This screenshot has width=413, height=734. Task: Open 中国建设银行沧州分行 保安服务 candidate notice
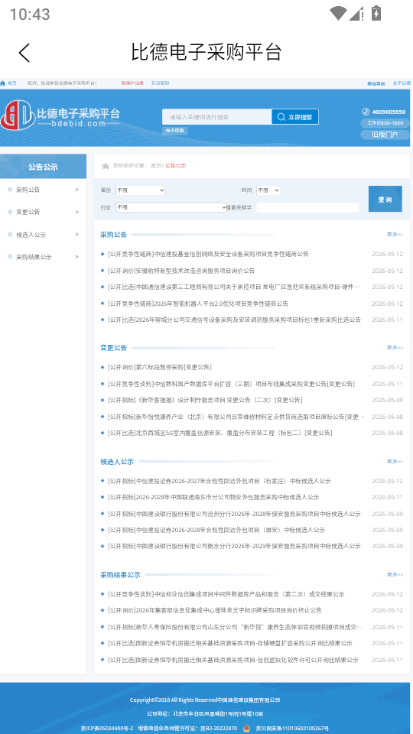234,514
